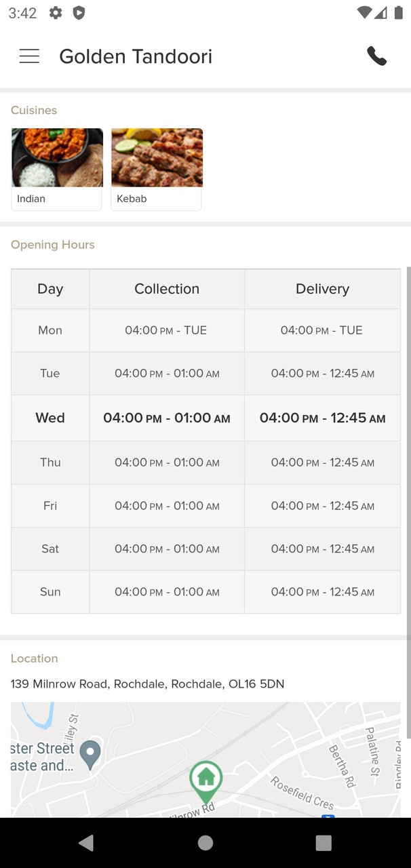Tap the Golden Tandoori title
The height and width of the screenshot is (868, 411).
pos(136,56)
